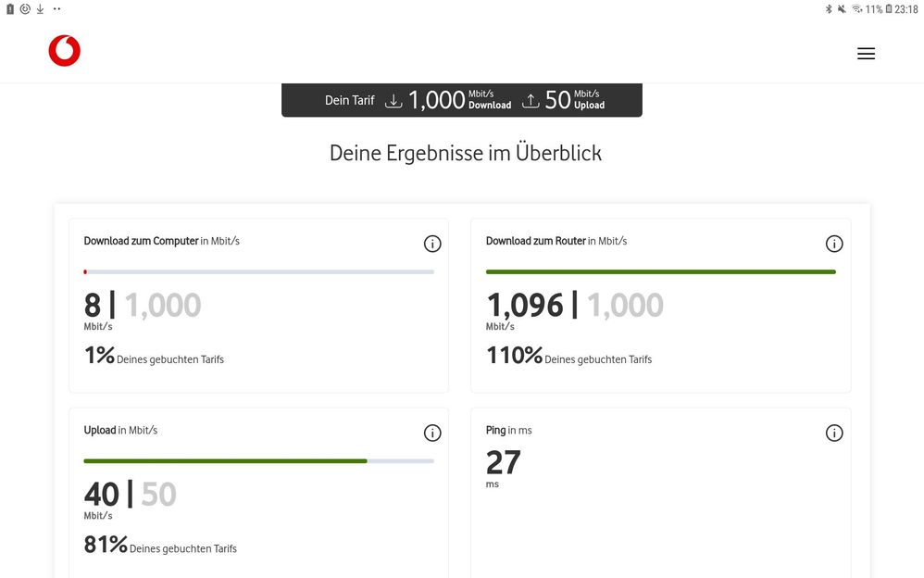This screenshot has width=924, height=578.
Task: Show info for Download zum Router
Action: 834,244
